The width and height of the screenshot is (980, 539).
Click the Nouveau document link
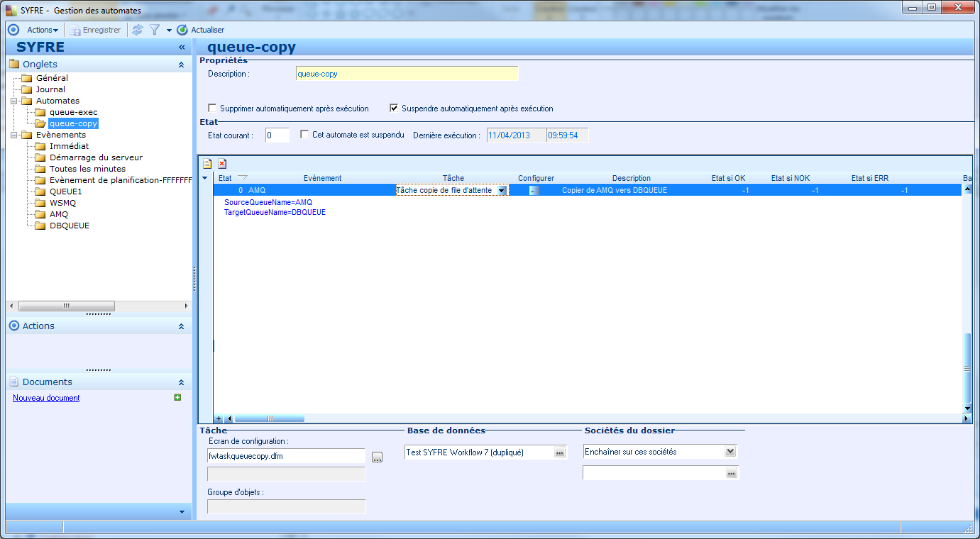pos(46,398)
